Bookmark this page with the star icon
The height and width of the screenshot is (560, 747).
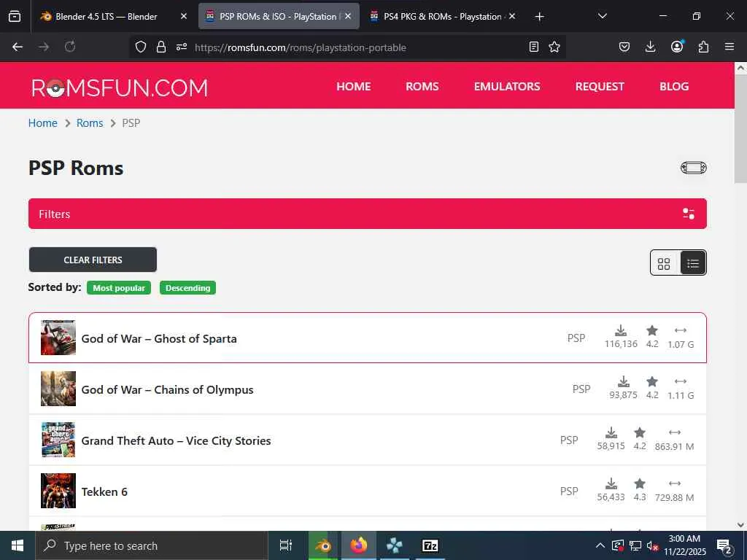(554, 47)
